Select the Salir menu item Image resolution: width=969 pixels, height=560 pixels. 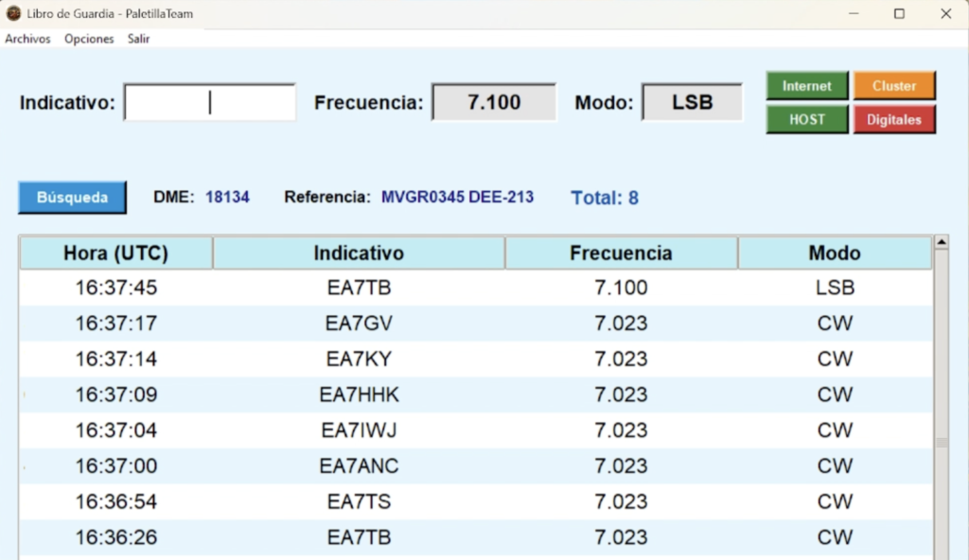[138, 39]
